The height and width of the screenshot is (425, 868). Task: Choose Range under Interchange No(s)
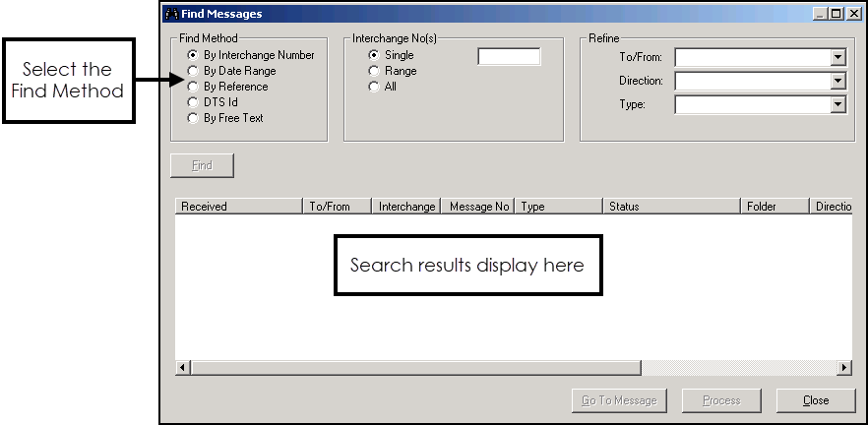pos(374,71)
